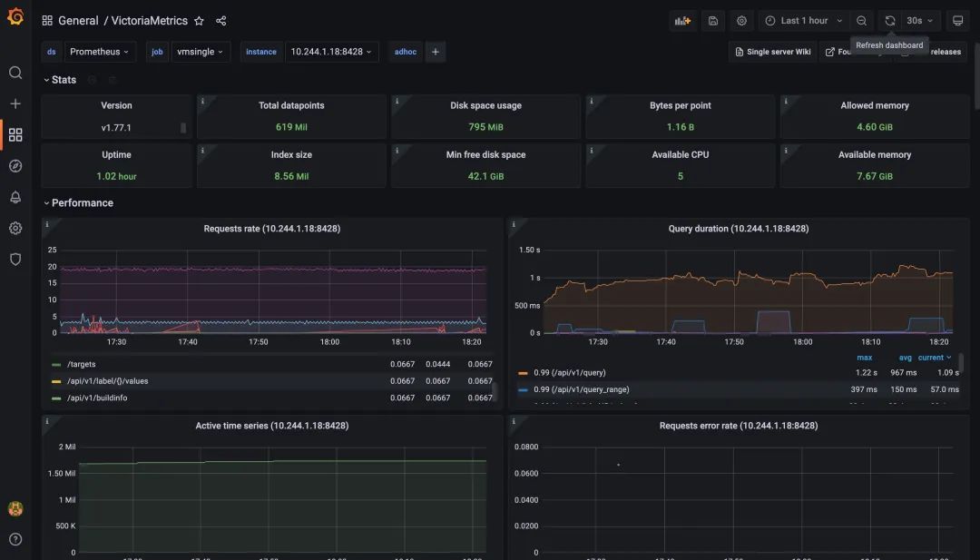Collapse the Stats row section
The height and width of the screenshot is (560, 980).
(64, 80)
